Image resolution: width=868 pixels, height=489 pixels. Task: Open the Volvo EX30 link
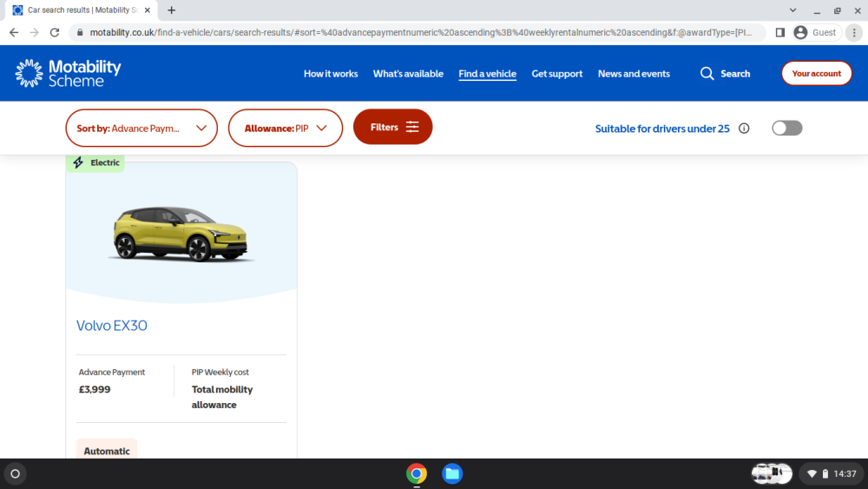click(112, 325)
